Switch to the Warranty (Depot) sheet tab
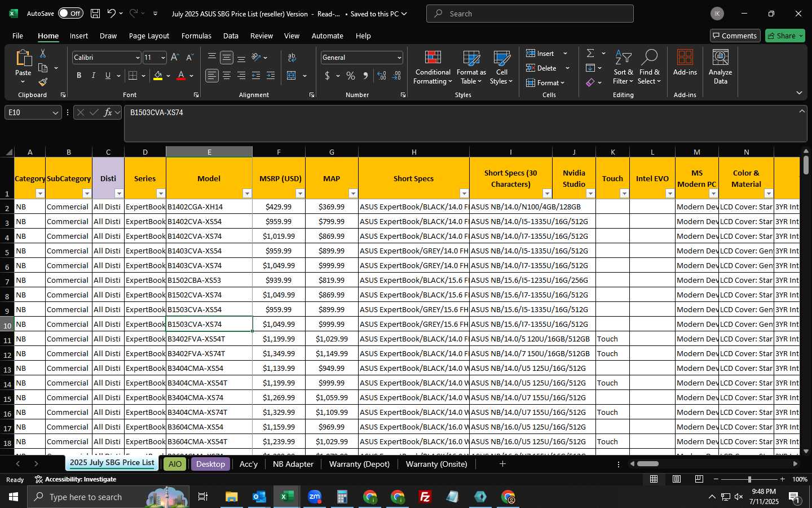 [359, 464]
